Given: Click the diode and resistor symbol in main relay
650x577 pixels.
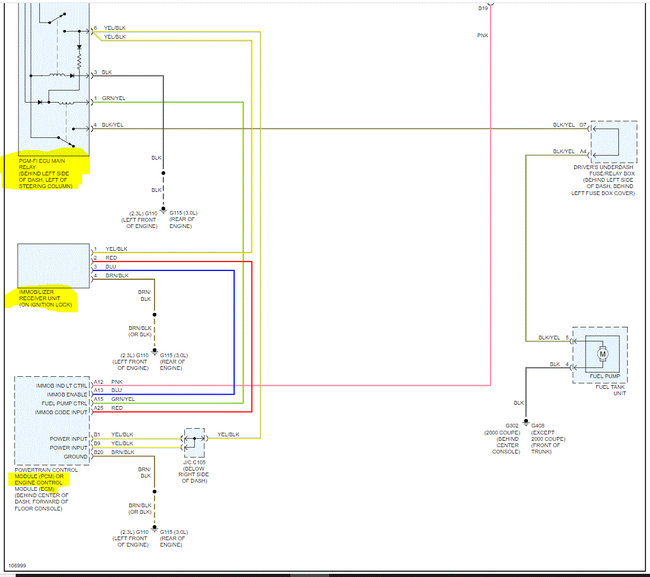Looking at the screenshot, I should click(79, 57).
